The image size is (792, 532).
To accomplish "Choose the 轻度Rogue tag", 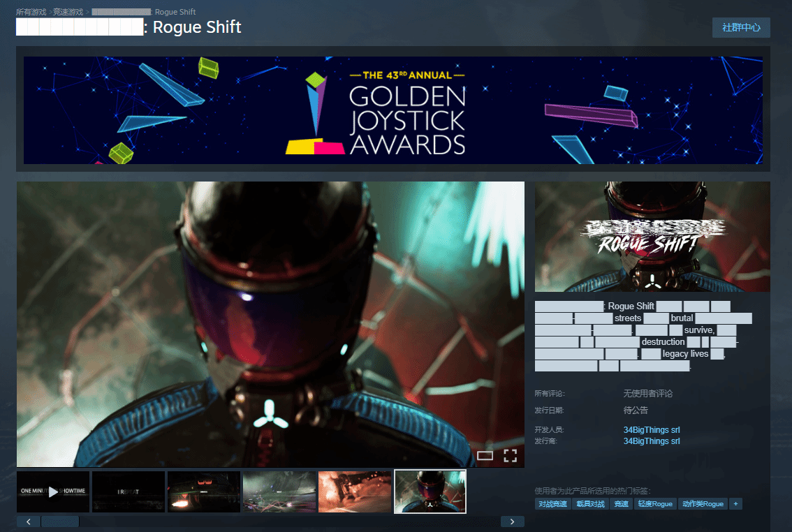I will (654, 504).
